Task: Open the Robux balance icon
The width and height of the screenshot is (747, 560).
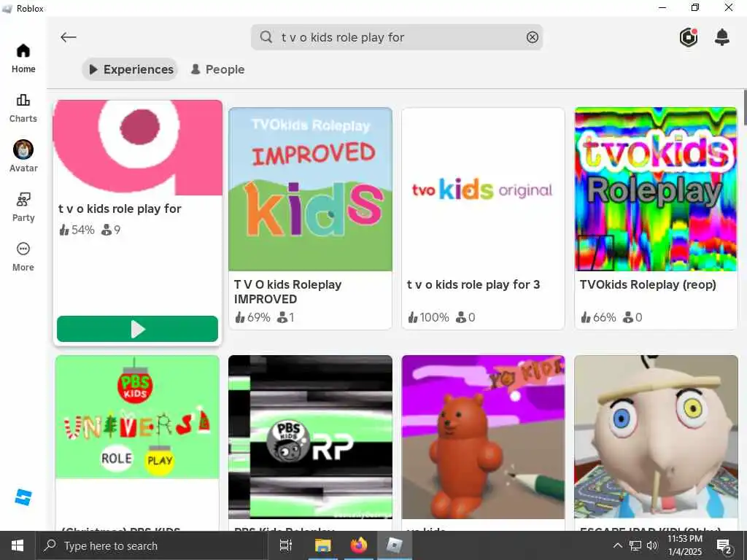Action: coord(689,37)
